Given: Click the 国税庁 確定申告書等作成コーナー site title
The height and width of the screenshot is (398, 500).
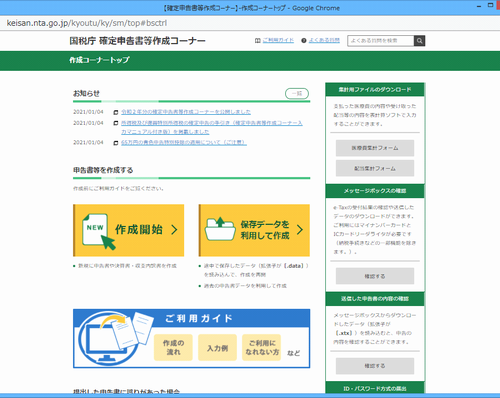Looking at the screenshot, I should [x=137, y=41].
